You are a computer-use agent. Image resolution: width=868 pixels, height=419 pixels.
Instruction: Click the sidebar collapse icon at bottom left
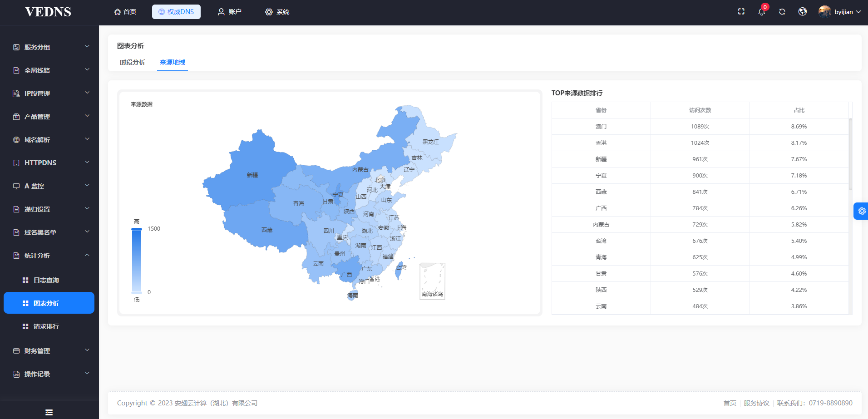(49, 412)
